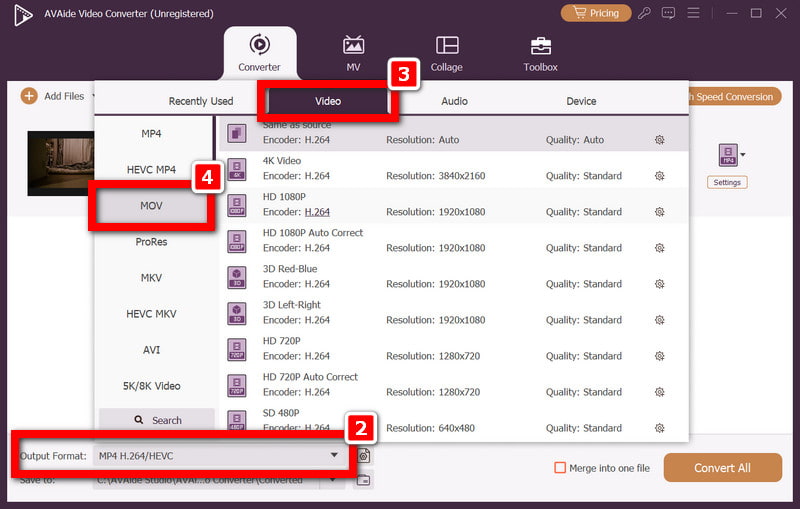Open settings gear for SD 480P
This screenshot has height=509, width=800.
pos(660,428)
